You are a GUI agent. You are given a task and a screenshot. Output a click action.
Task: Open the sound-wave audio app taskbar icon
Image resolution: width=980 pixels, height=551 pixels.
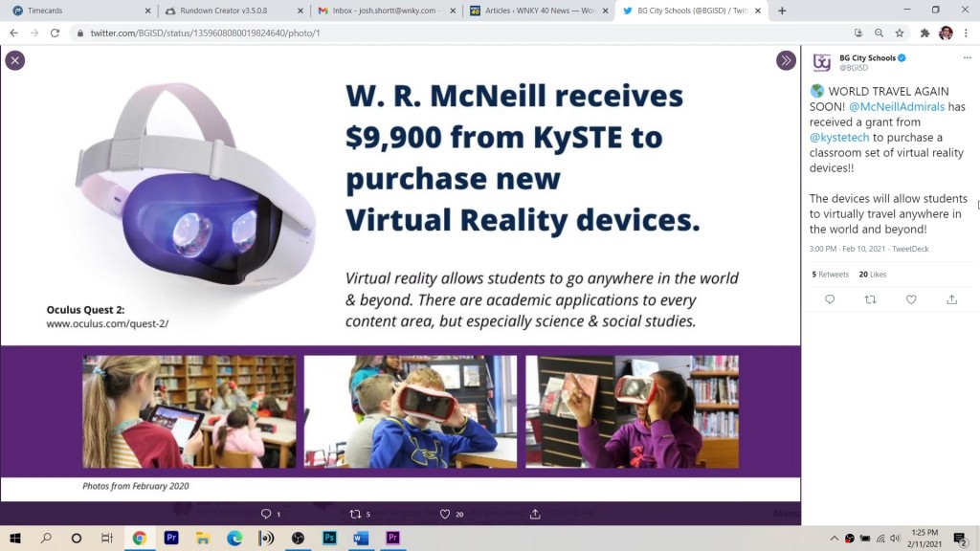[266, 538]
